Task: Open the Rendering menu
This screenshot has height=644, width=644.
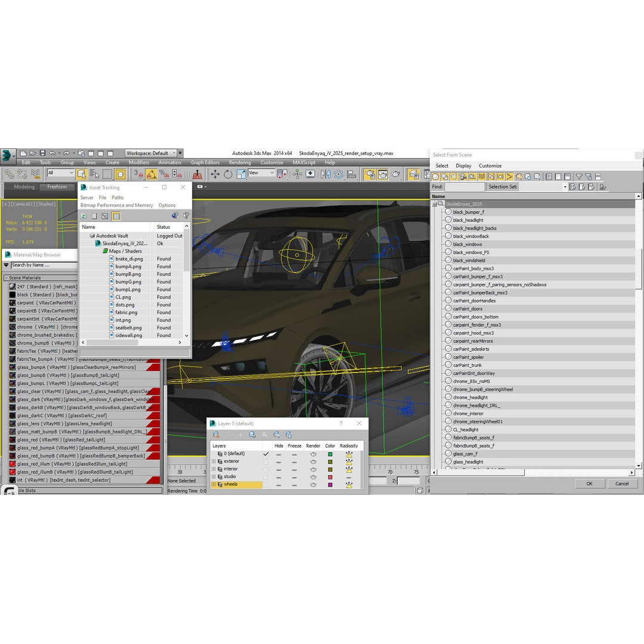Action: pos(240,163)
